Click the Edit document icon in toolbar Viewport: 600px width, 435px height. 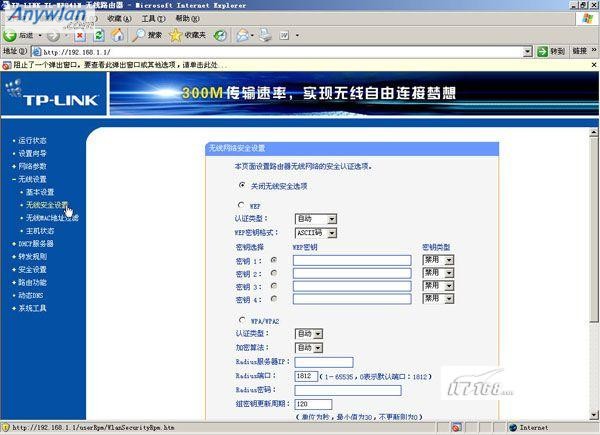[284, 36]
